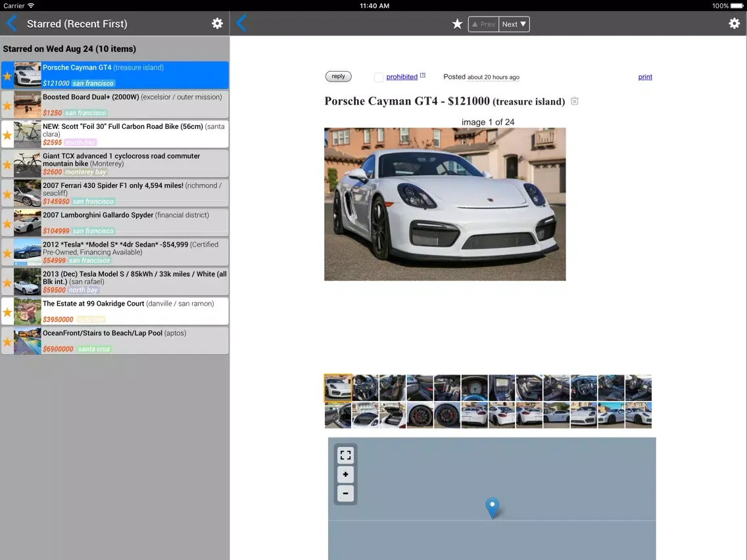Unstar the Porsche Cayman GT4 row
The width and height of the screenshot is (747, 560).
coord(7,76)
